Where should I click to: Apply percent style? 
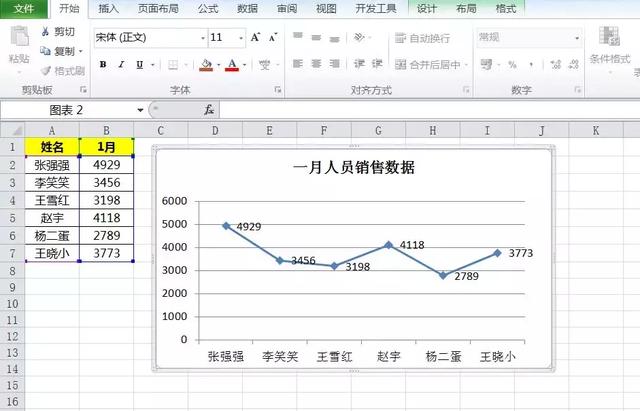(512, 64)
